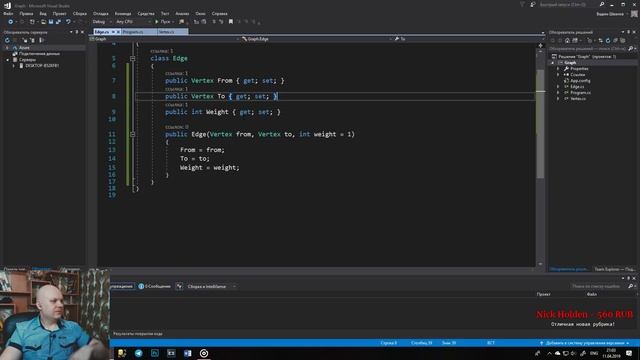Viewport: 640px width, 360px height.
Task: Click the Show All Files icon
Action: (623, 40)
